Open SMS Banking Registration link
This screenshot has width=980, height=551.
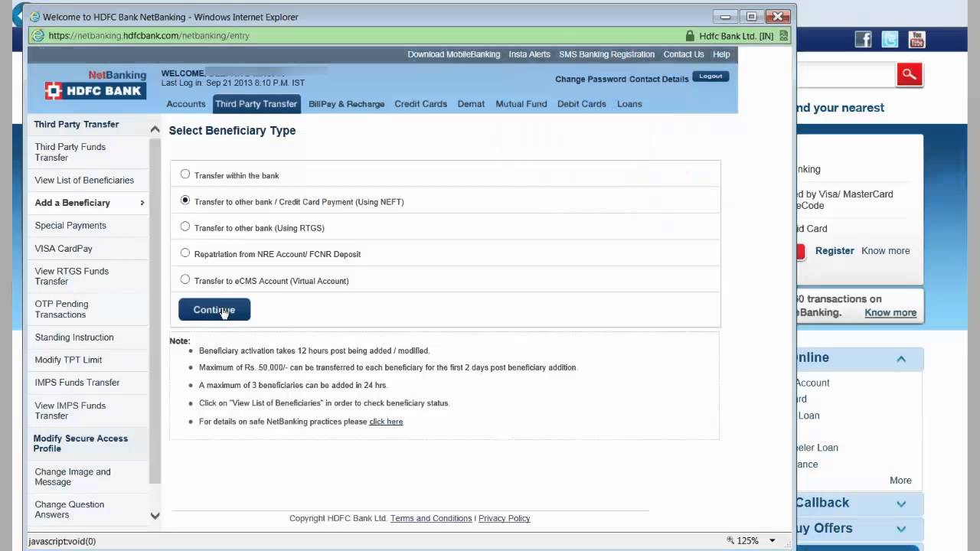click(606, 54)
